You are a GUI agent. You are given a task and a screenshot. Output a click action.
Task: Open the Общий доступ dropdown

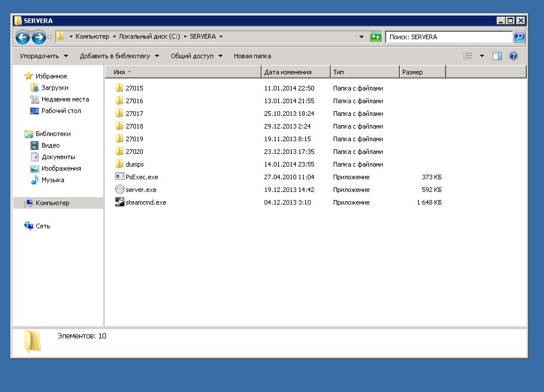point(196,56)
